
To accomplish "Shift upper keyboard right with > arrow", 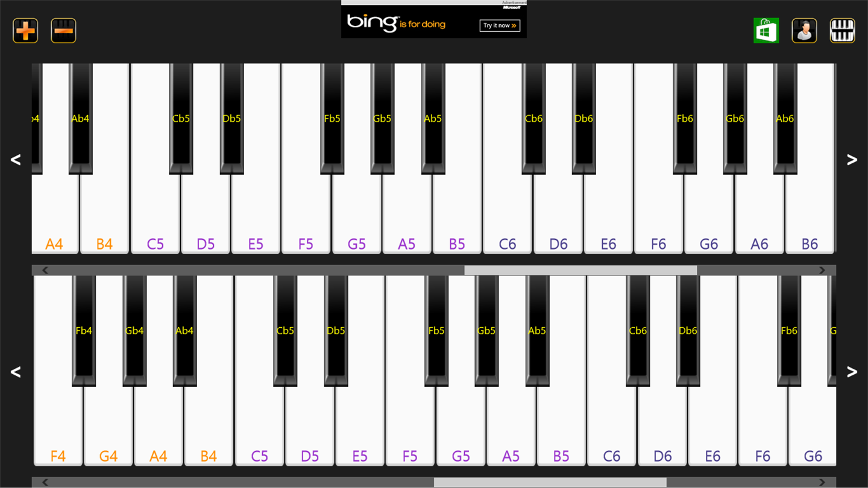I will (x=852, y=160).
